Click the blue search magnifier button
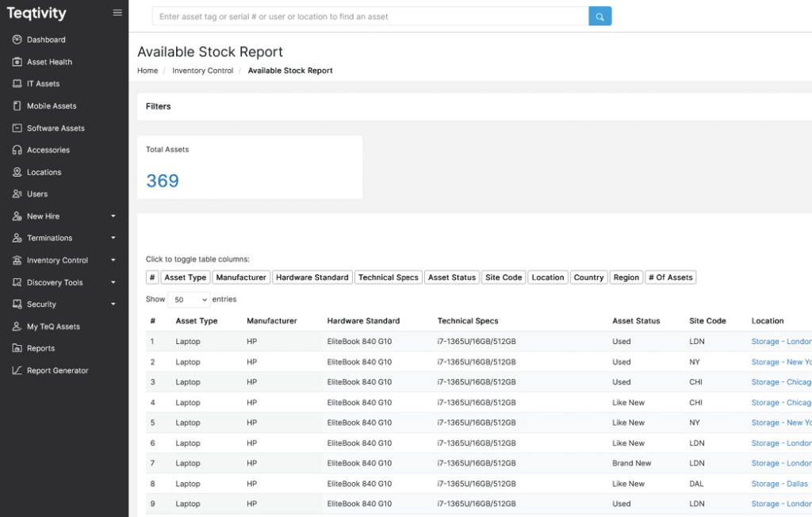 [x=599, y=17]
